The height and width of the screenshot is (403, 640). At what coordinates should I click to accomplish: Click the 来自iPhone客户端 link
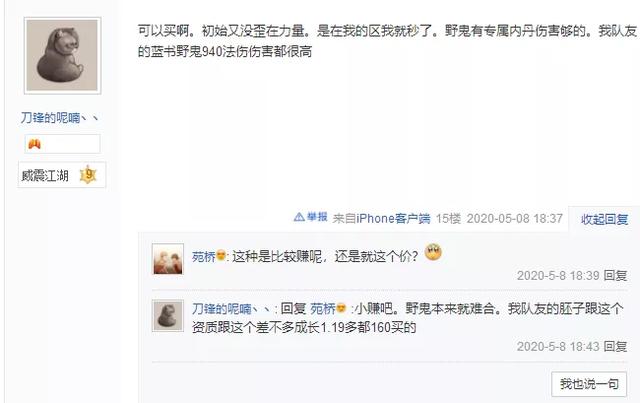coord(381,218)
